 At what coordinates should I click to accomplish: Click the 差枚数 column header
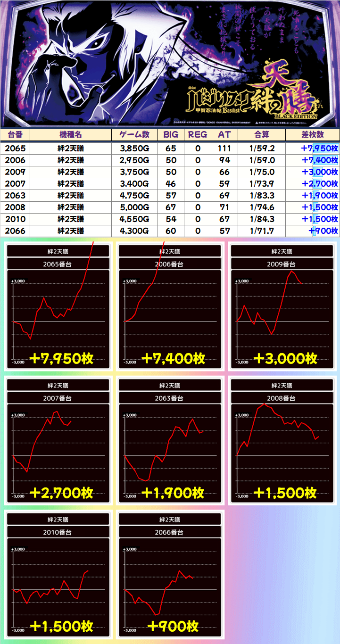[312, 134]
